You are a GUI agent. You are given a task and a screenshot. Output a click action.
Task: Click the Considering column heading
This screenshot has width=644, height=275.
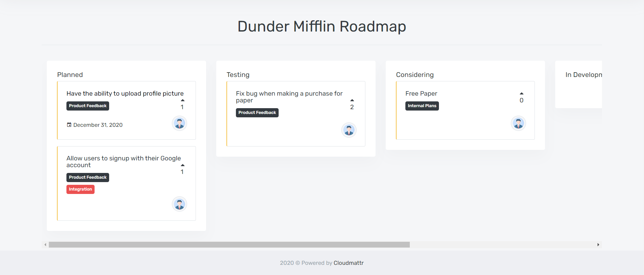[x=415, y=75]
